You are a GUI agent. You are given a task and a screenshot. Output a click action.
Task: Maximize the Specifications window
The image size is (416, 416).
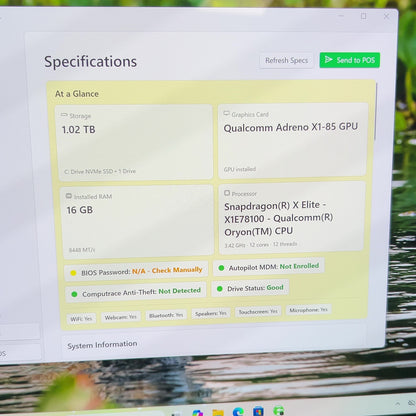pyautogui.click(x=363, y=16)
